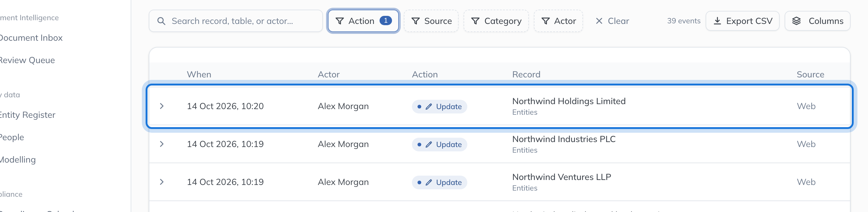Viewport: 868px width, 212px height.
Task: Select the Northwind Industries PLC record name
Action: (x=563, y=139)
